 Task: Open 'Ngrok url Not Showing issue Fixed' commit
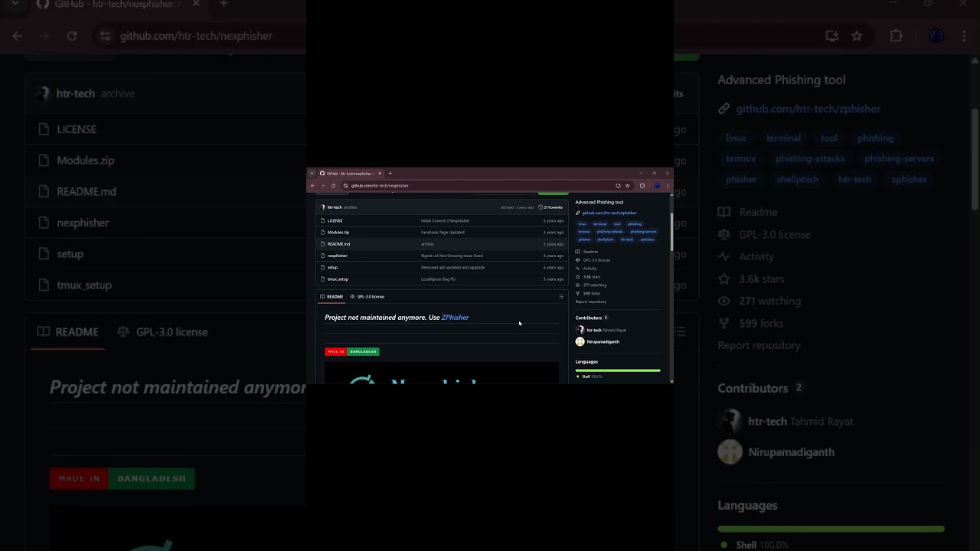pos(452,256)
